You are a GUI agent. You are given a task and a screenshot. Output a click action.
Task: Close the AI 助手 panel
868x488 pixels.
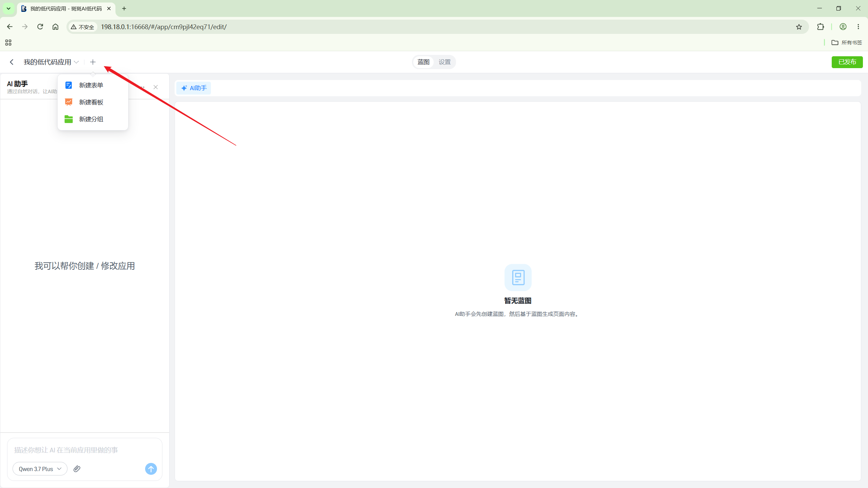click(156, 87)
